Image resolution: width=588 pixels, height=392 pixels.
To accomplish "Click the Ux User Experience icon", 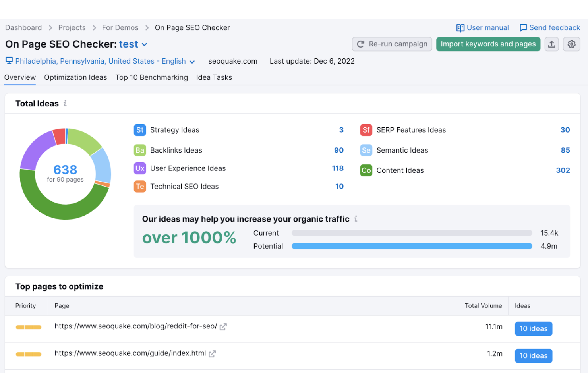I will pos(140,168).
